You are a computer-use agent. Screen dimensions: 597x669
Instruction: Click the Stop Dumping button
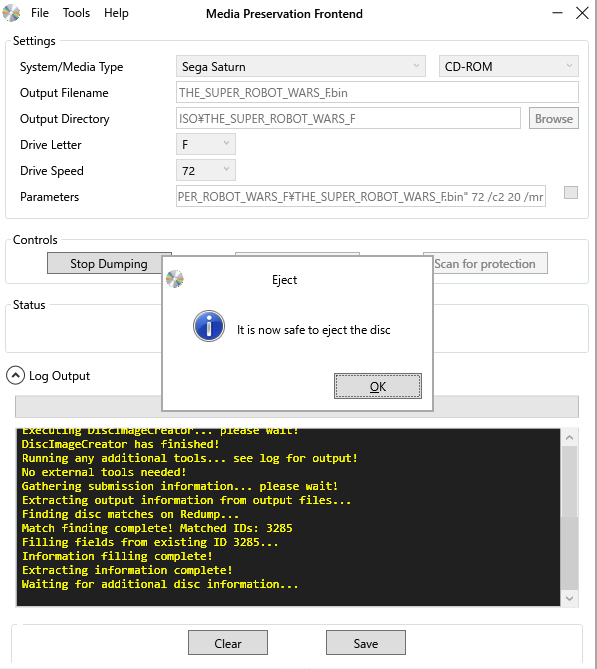(109, 264)
